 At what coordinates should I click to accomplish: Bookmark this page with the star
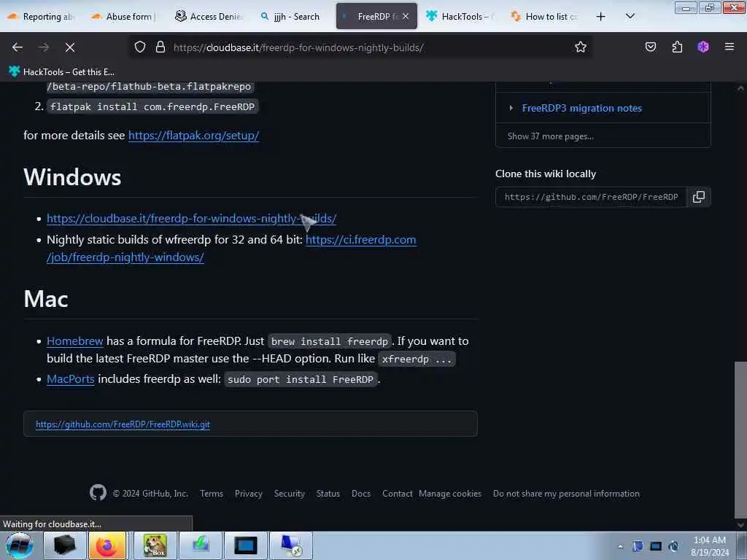[580, 47]
